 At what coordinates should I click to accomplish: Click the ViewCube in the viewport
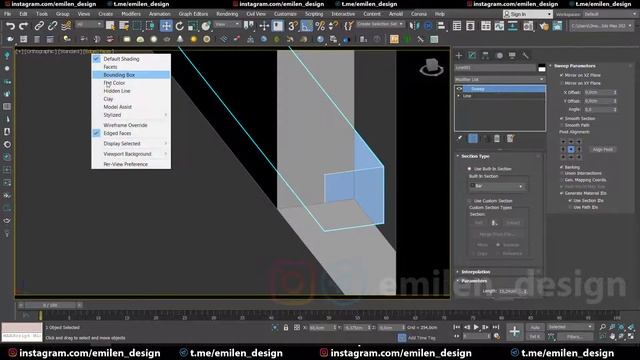click(431, 67)
